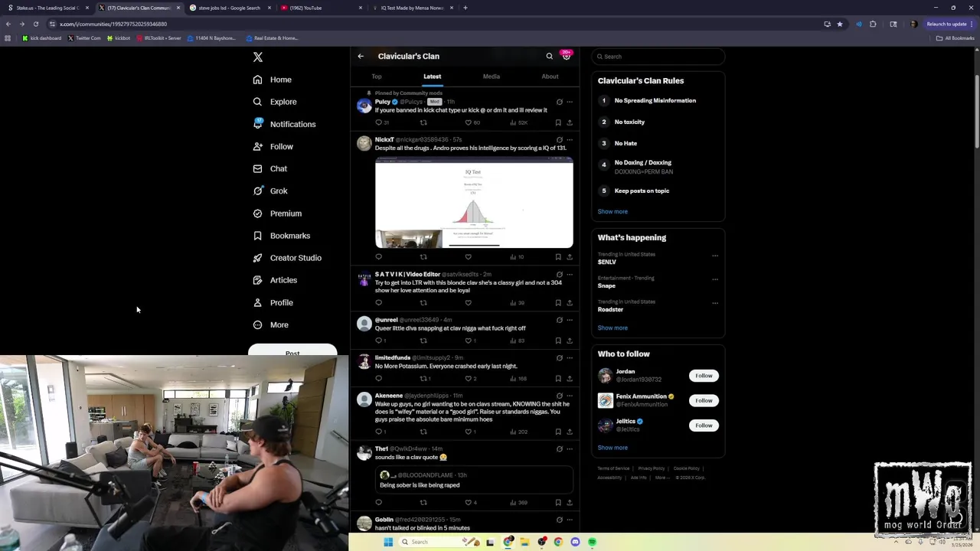Bookmark the pinned Pulcy post
Screen dimensions: 980x551
coord(558,122)
